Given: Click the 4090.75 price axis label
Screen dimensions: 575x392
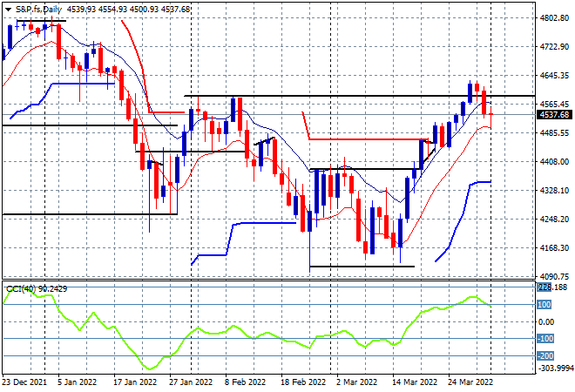Looking at the screenshot, I should coord(554,276).
